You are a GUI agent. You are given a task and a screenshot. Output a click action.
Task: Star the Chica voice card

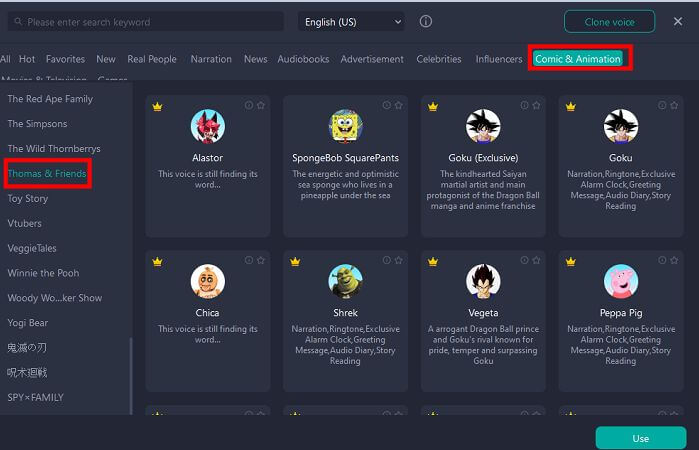(261, 260)
